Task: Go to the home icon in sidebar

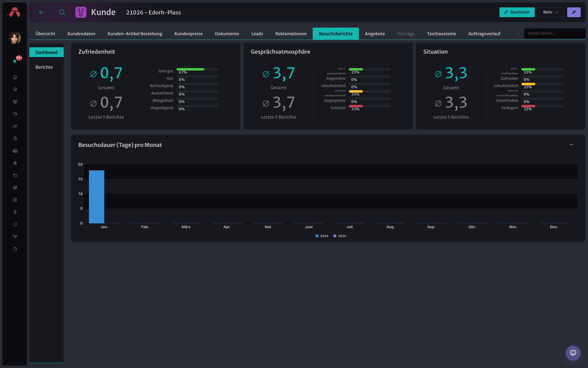Action: pyautogui.click(x=15, y=77)
